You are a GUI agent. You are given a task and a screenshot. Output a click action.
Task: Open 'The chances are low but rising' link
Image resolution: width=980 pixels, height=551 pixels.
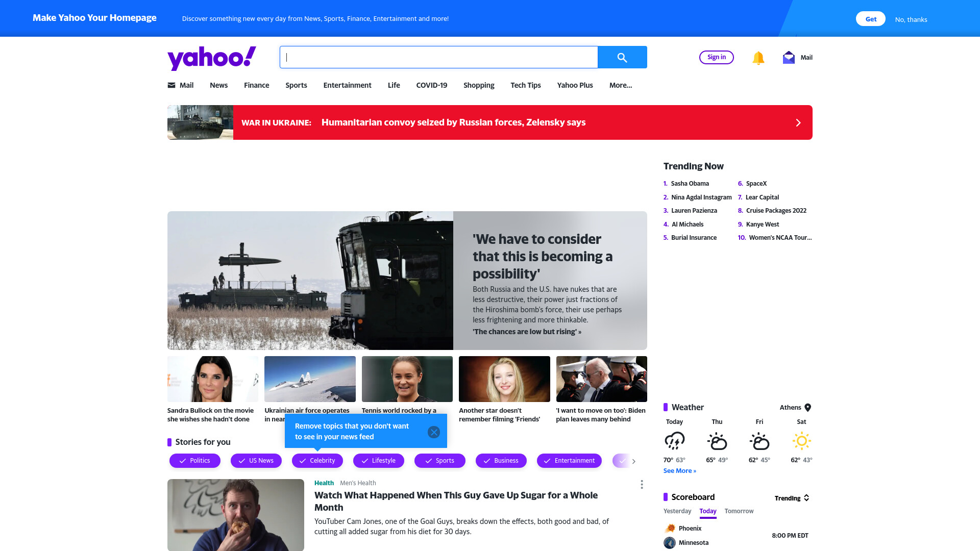pos(527,332)
